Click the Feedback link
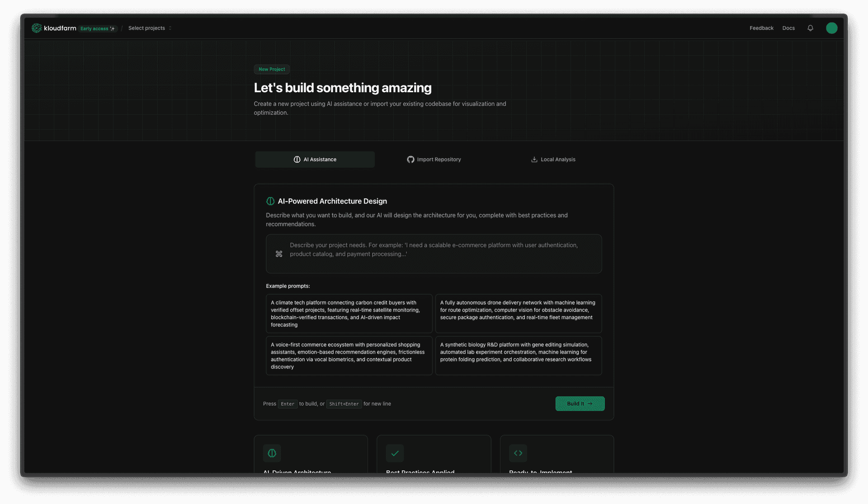Image resolution: width=868 pixels, height=504 pixels. (761, 28)
